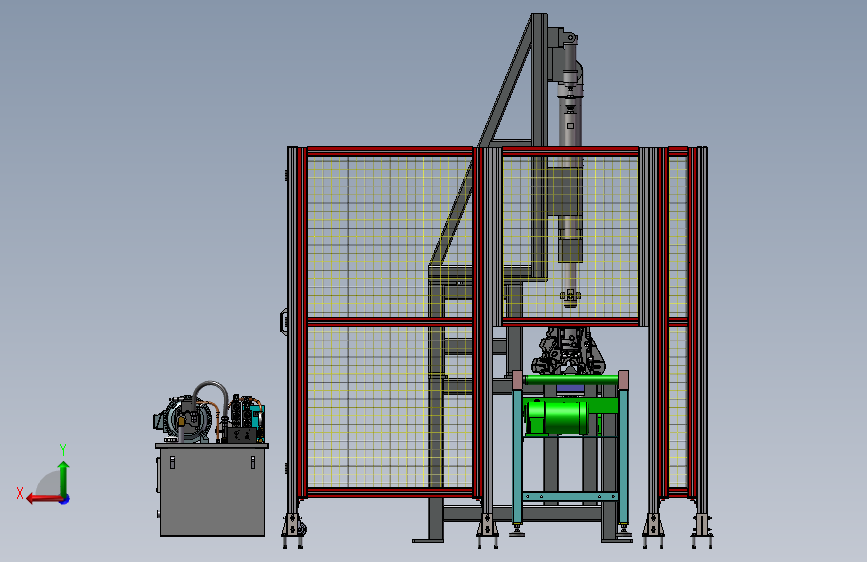Select the green horizontal roller bar

coord(571,379)
